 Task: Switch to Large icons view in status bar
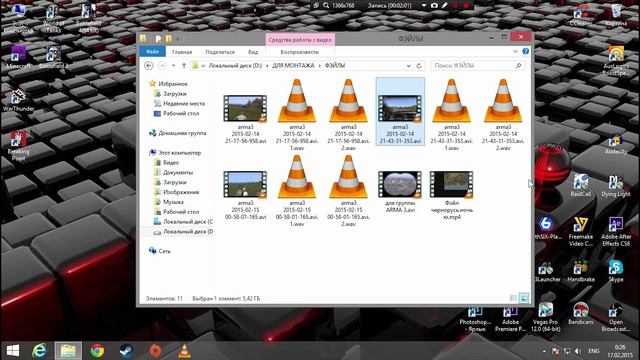click(524, 298)
